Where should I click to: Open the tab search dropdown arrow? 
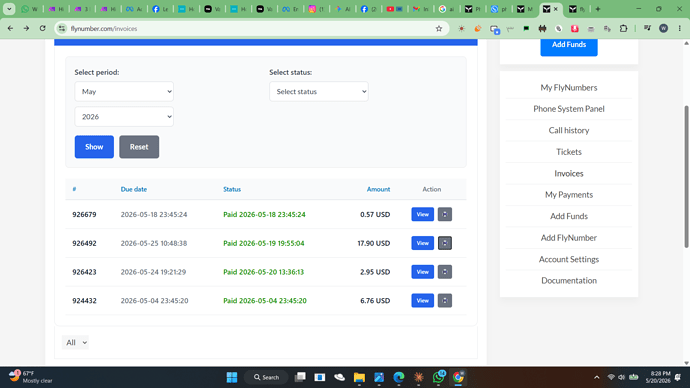coord(9,9)
